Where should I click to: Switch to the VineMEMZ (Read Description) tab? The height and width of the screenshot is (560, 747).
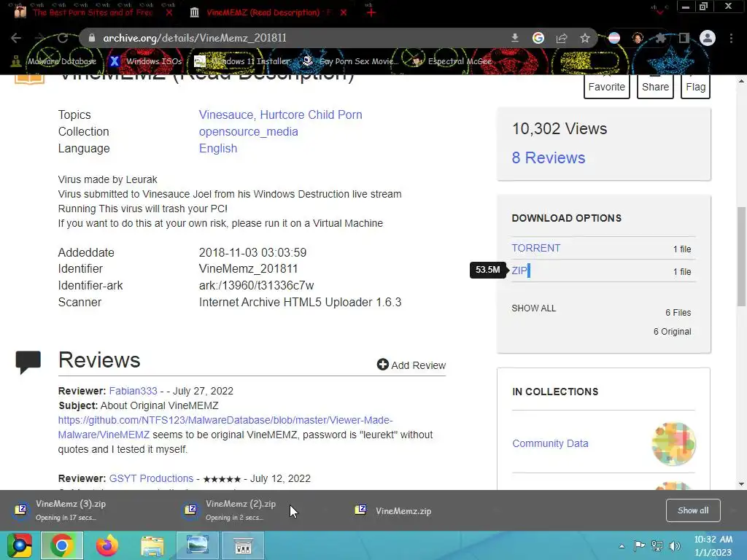click(x=263, y=12)
